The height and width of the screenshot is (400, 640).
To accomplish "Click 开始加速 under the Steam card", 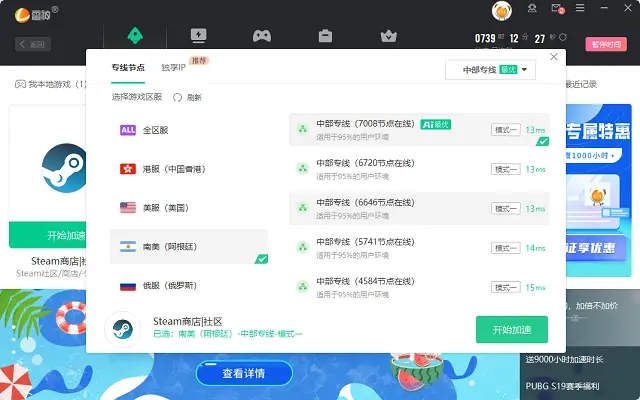I will (47, 235).
